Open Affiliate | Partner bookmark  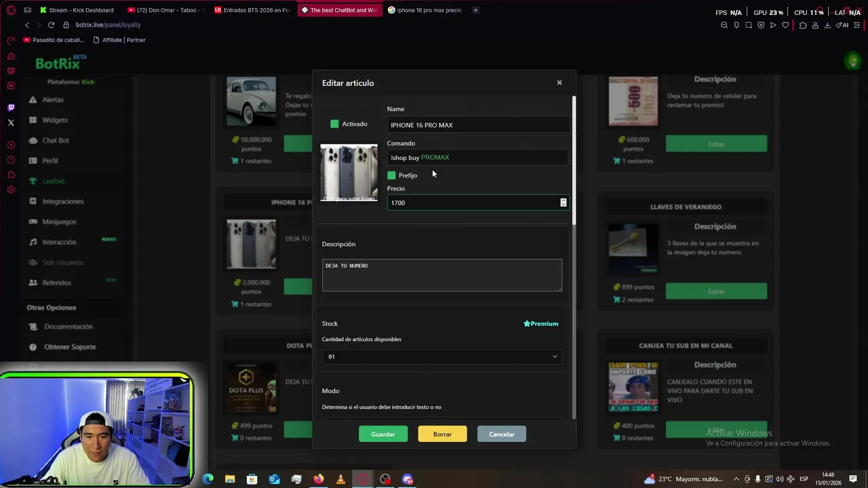click(119, 40)
